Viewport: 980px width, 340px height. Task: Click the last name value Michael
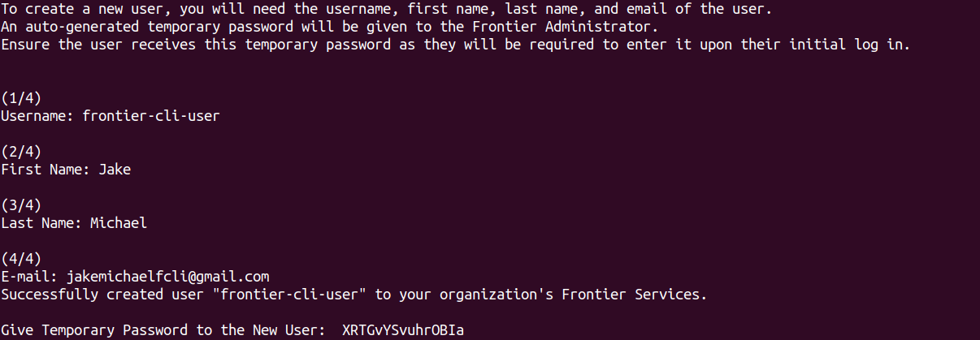pyautogui.click(x=119, y=222)
